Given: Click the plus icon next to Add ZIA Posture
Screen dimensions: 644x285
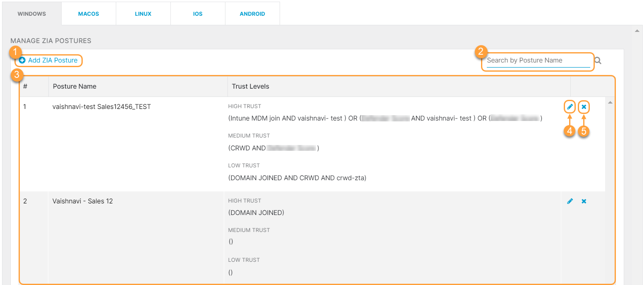Looking at the screenshot, I should [x=23, y=60].
